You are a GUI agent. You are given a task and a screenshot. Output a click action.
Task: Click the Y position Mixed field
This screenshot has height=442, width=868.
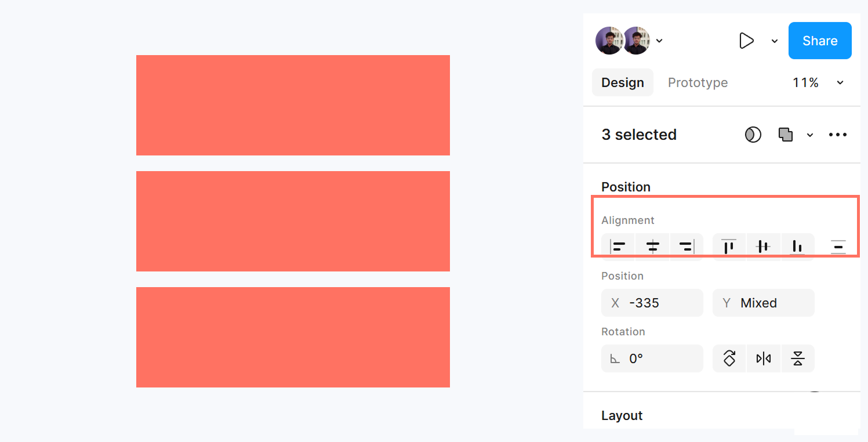(x=763, y=303)
